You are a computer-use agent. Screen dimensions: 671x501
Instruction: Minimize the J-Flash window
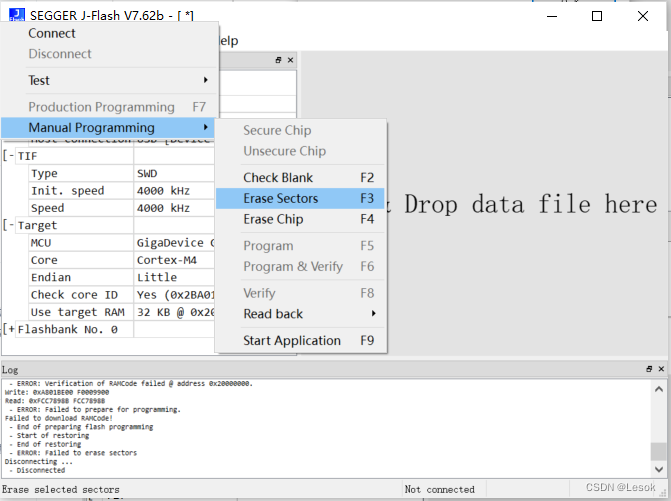coord(552,16)
